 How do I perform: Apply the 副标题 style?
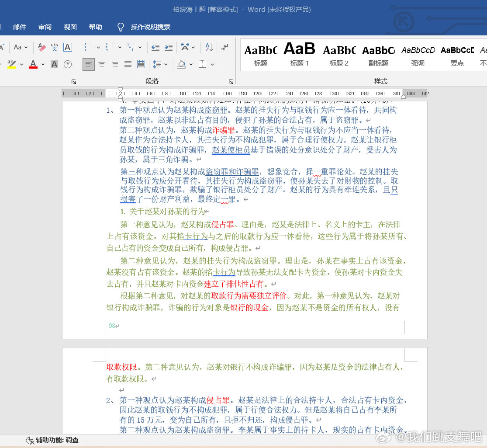(378, 55)
